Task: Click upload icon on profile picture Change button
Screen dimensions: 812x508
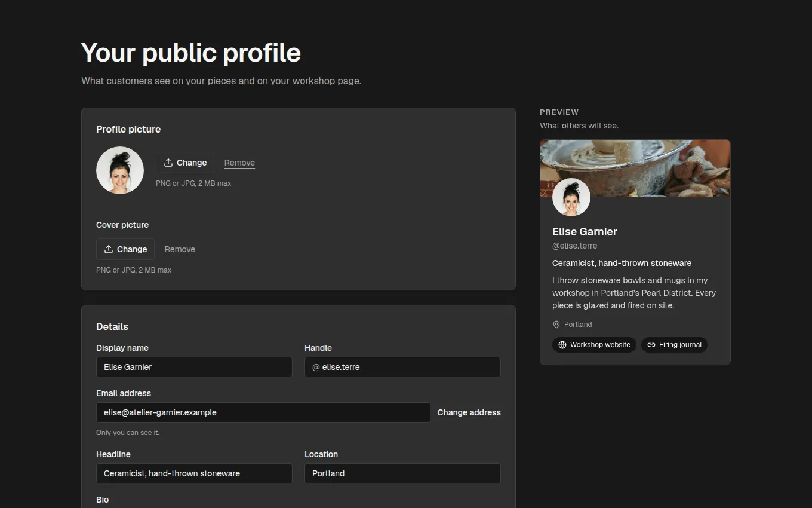Action: 168,163
